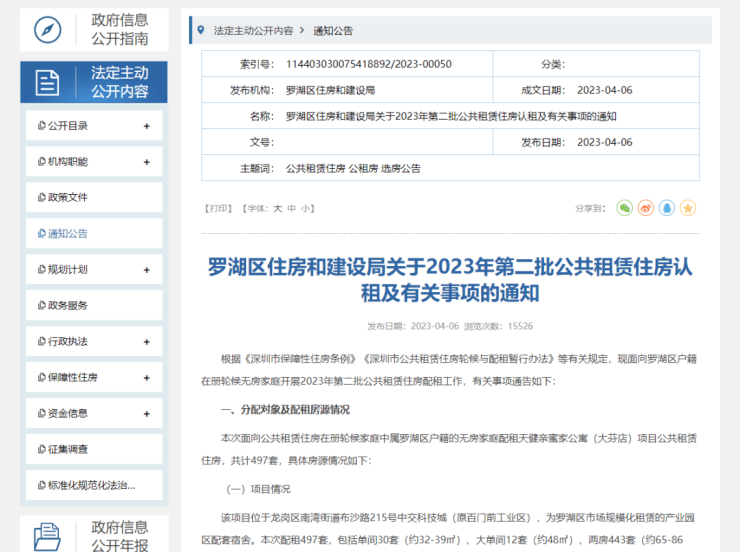
Task: Select 通知公告 sidebar item
Action: tap(68, 234)
